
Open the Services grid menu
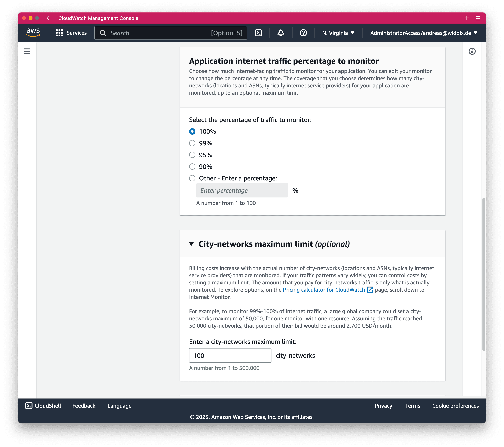click(x=71, y=33)
